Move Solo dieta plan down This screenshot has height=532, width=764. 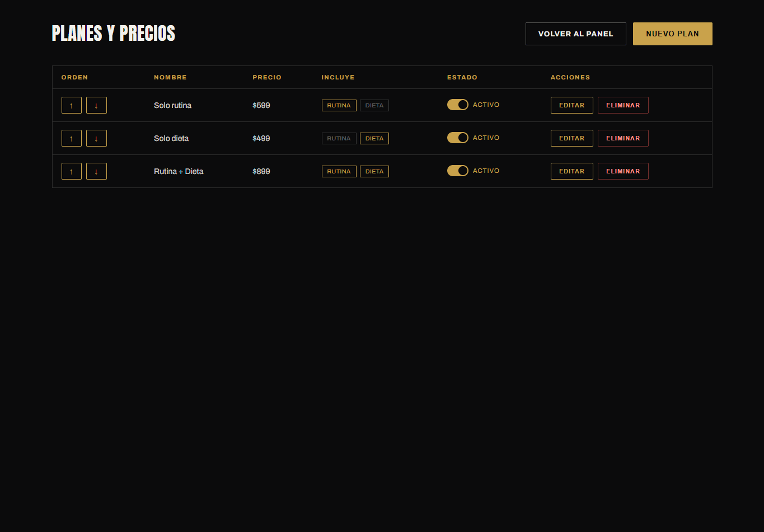click(x=96, y=138)
